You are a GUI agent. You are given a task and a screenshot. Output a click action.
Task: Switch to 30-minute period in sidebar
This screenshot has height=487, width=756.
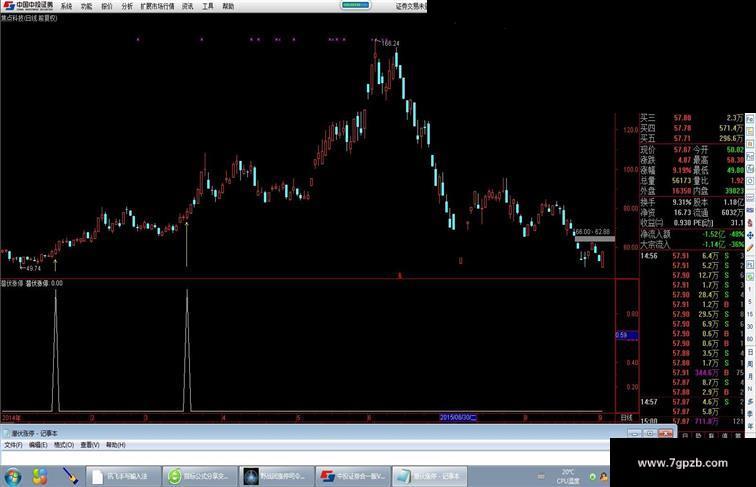click(x=750, y=326)
